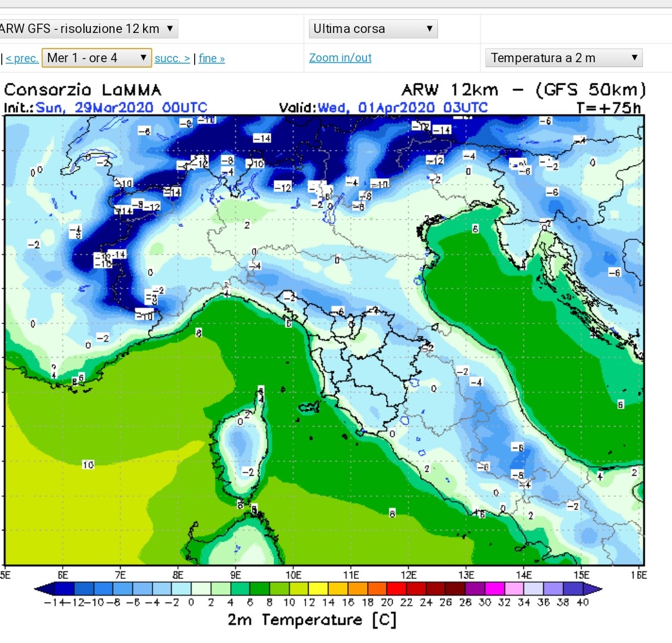Image resolution: width=672 pixels, height=643 pixels.
Task: Expand the "Temperatura a 2 m" variable dropdown
Action: [563, 58]
